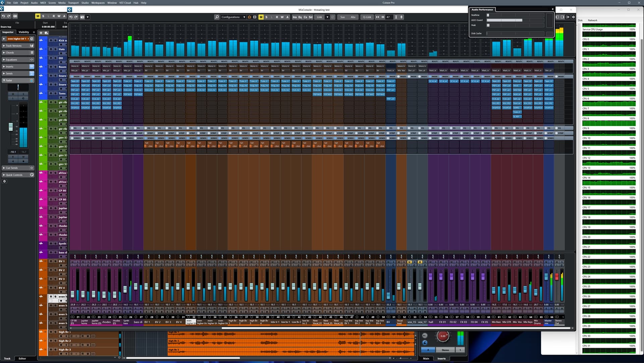Click the MixConsole snapshot camera icon

(x=83, y=17)
